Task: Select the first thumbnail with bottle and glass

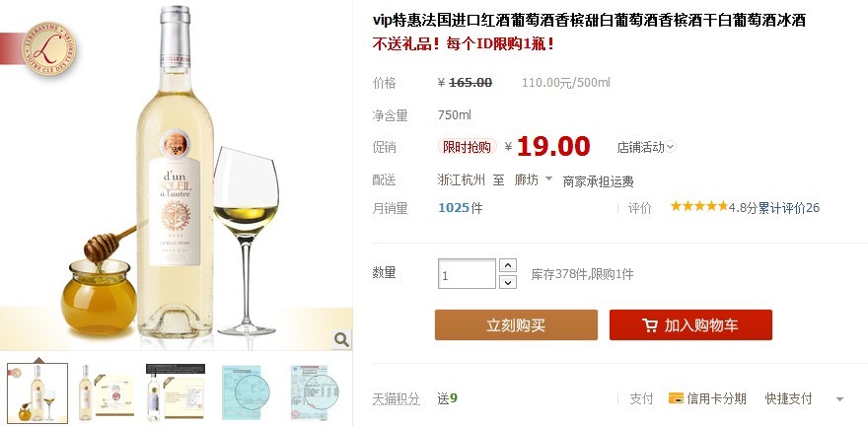Action: click(37, 393)
